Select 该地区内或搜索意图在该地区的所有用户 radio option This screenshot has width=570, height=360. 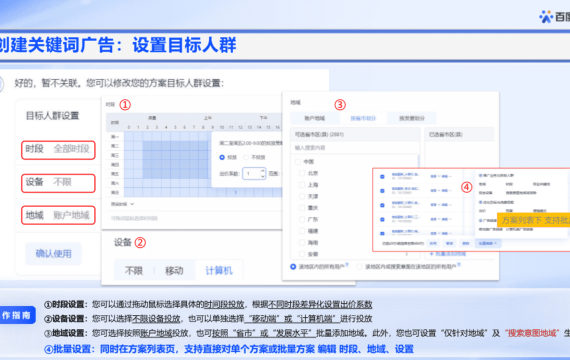coord(360,267)
